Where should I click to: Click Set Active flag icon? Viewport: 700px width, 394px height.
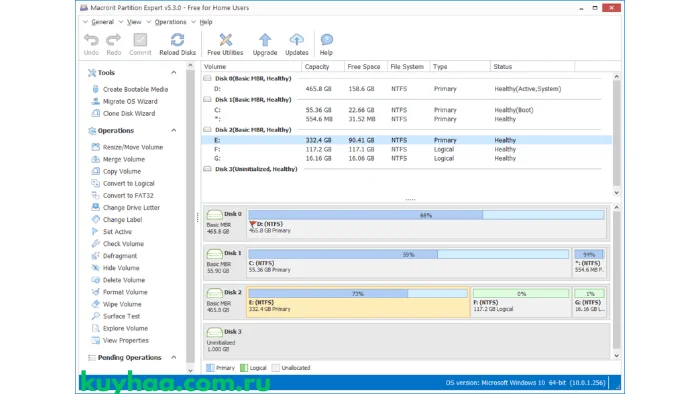95,231
